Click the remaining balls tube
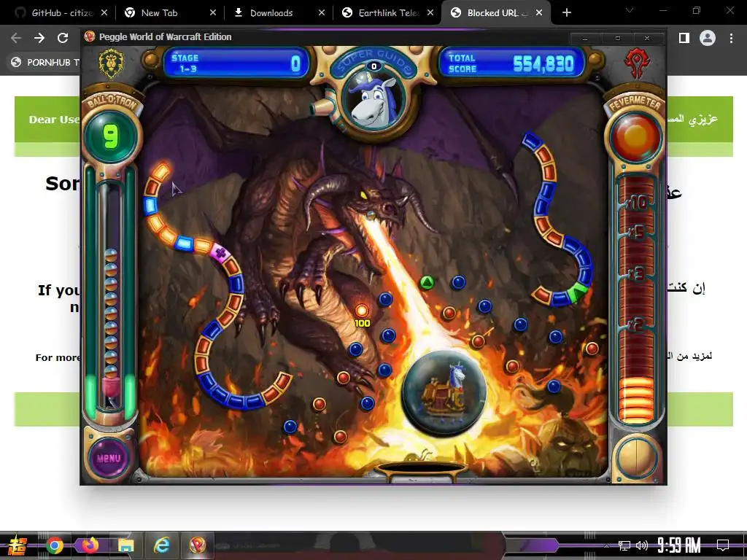Image resolution: width=747 pixels, height=560 pixels. (x=111, y=295)
